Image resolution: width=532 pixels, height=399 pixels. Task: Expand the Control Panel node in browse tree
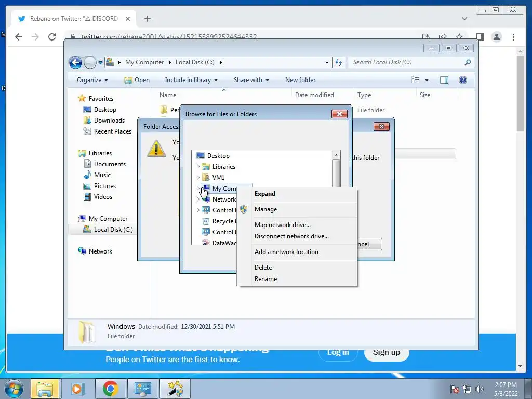198,210
